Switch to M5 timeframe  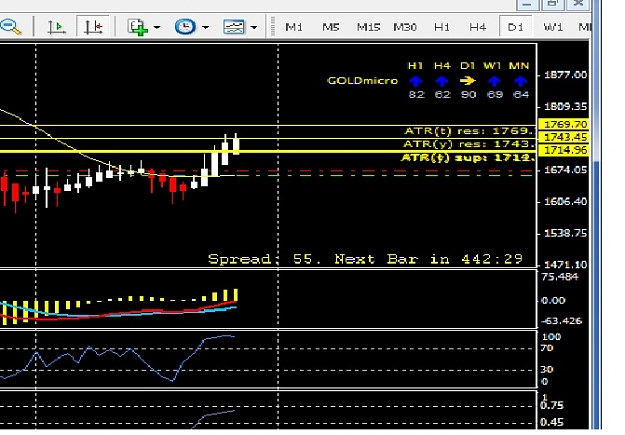click(330, 27)
